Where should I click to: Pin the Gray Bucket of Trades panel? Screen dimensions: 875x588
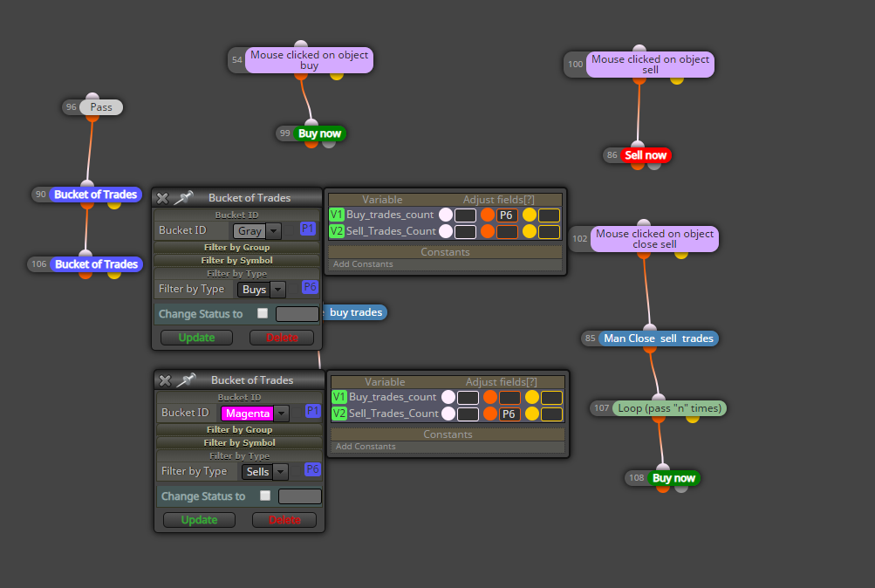tap(183, 197)
